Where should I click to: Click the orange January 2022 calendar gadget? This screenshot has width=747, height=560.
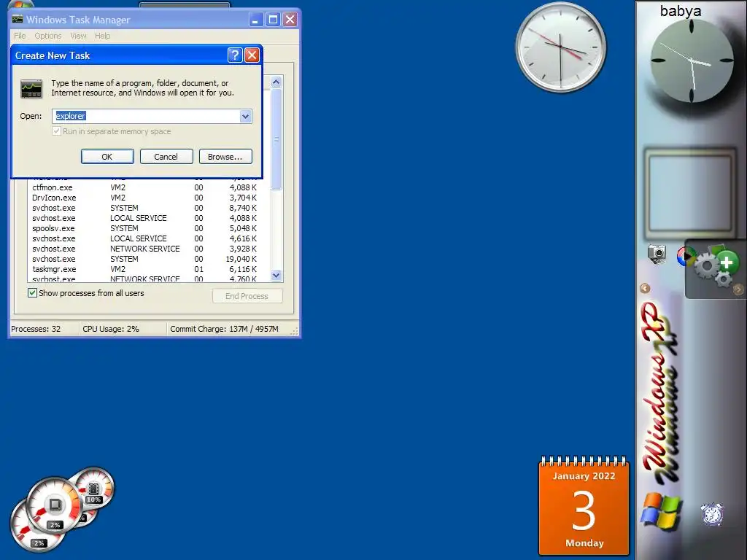pyautogui.click(x=584, y=506)
